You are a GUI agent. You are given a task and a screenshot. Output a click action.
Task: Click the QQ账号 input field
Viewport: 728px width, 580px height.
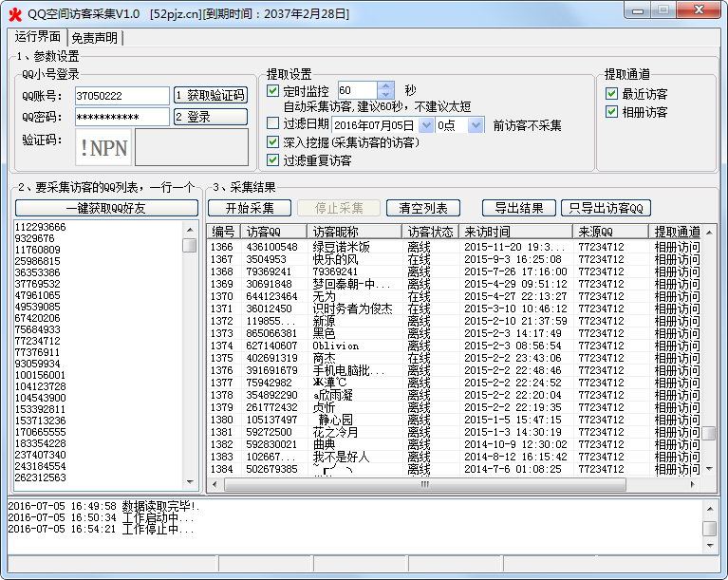coord(121,96)
